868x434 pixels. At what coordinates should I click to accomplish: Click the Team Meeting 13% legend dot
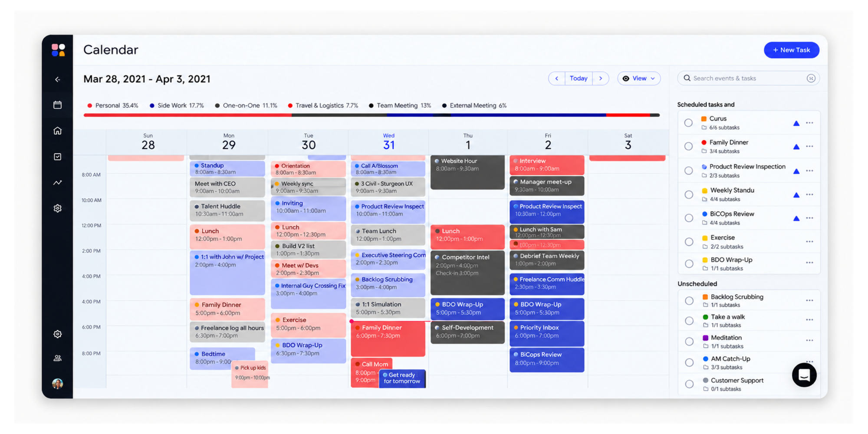371,105
